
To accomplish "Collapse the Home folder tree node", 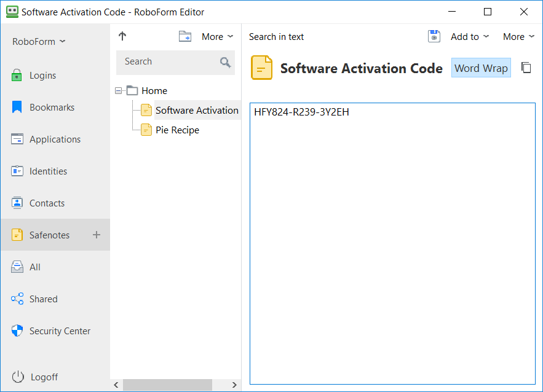I will [119, 91].
